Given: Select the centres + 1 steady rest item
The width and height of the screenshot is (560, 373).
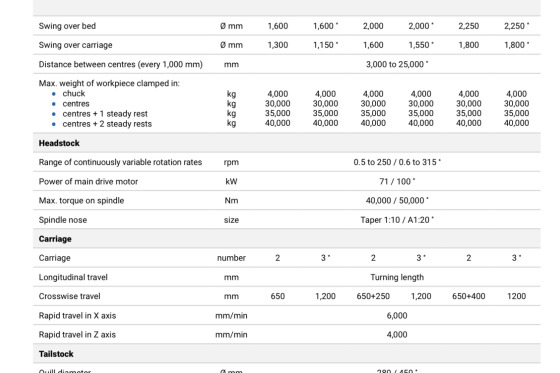Looking at the screenshot, I should tap(105, 114).
